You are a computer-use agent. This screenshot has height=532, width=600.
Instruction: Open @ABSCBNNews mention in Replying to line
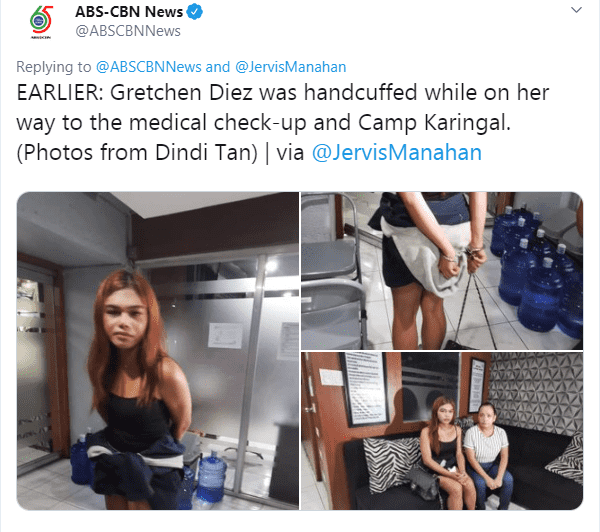click(148, 67)
